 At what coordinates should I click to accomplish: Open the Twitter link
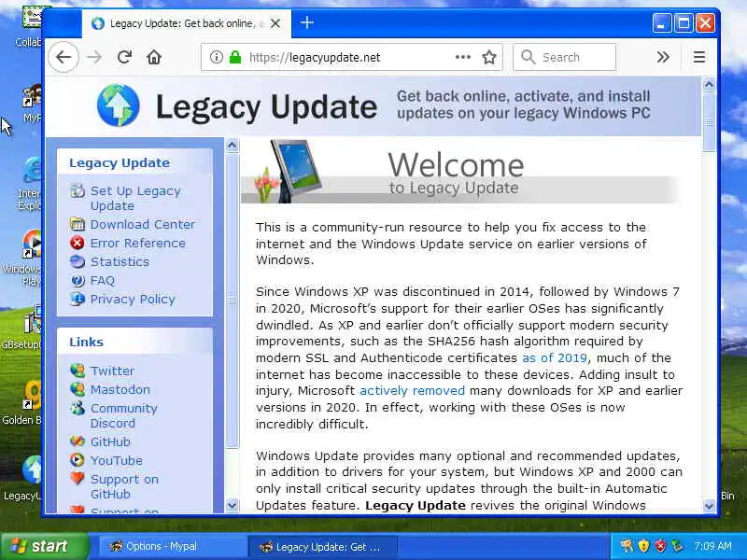[112, 371]
